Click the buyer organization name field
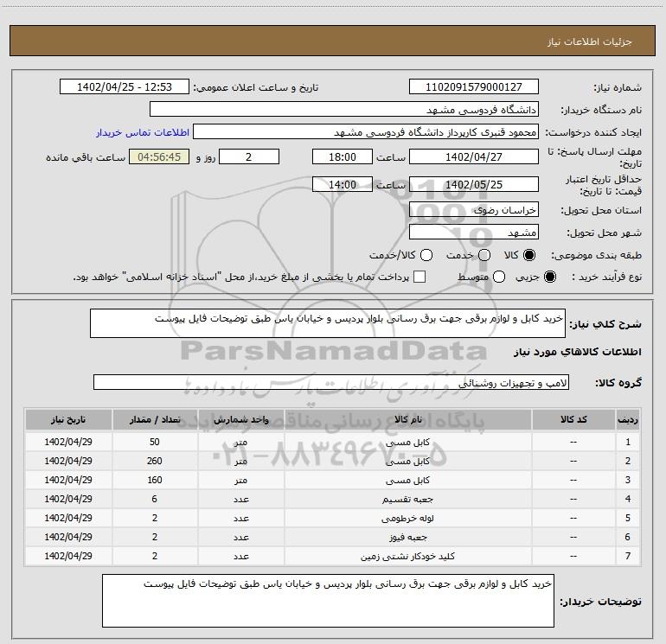666x644 pixels. (x=344, y=110)
